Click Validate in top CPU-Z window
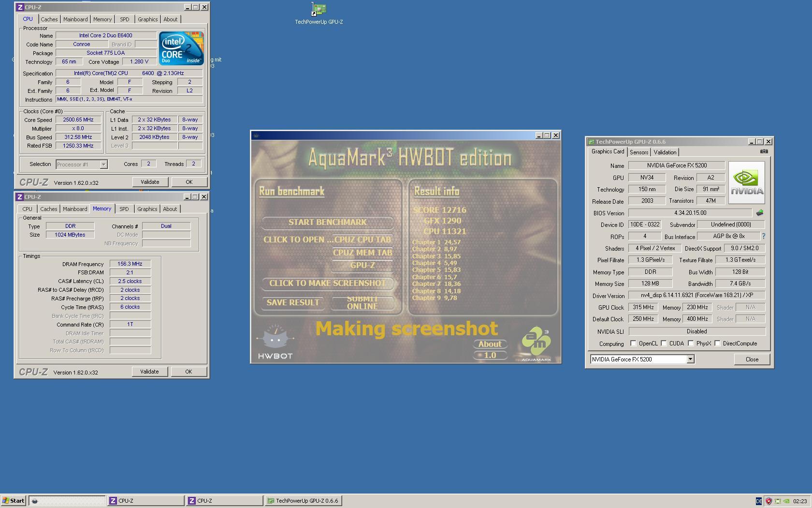This screenshot has width=812, height=508. 150,182
